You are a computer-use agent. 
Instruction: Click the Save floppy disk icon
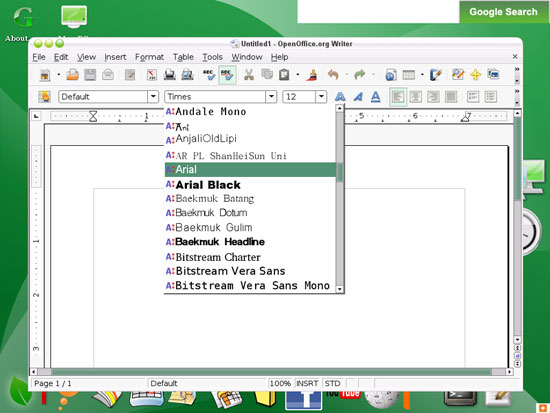[90, 75]
